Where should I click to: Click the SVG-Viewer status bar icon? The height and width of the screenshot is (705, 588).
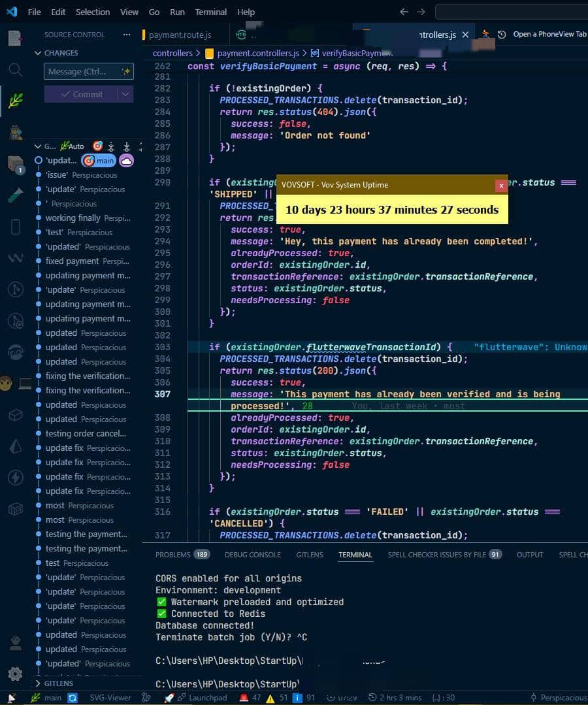[110, 698]
